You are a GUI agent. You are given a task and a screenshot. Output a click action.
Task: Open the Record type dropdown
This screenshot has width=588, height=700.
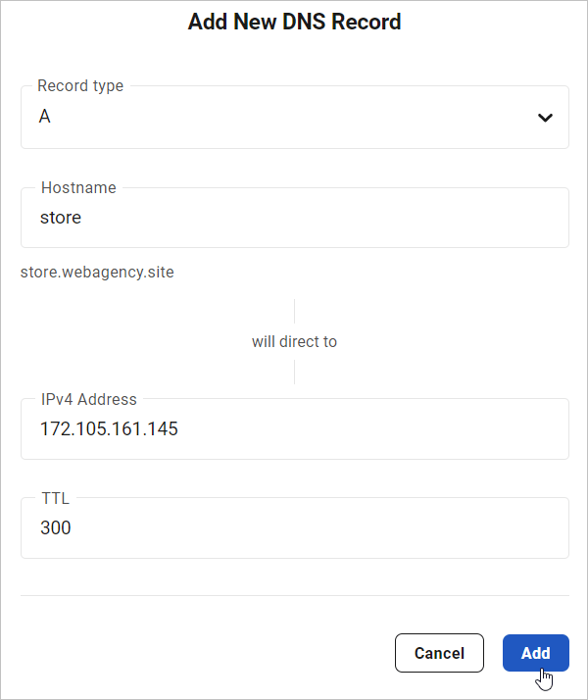294,117
